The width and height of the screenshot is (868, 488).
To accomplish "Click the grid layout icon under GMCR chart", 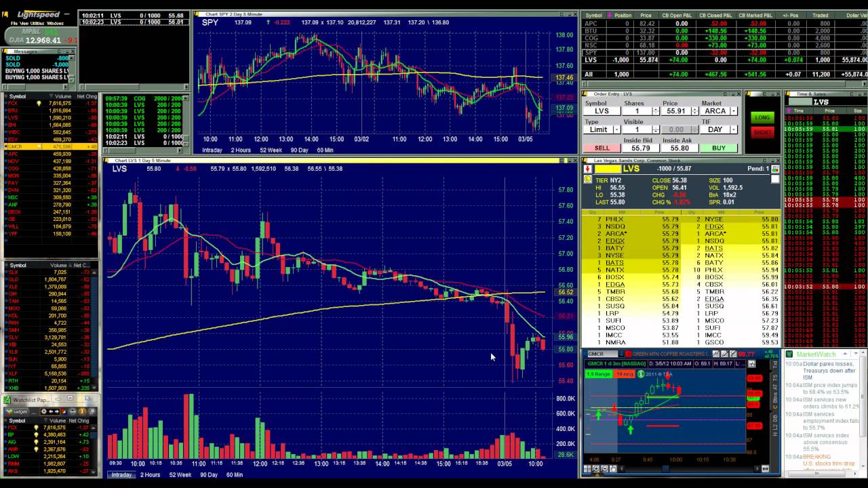I will [587, 468].
